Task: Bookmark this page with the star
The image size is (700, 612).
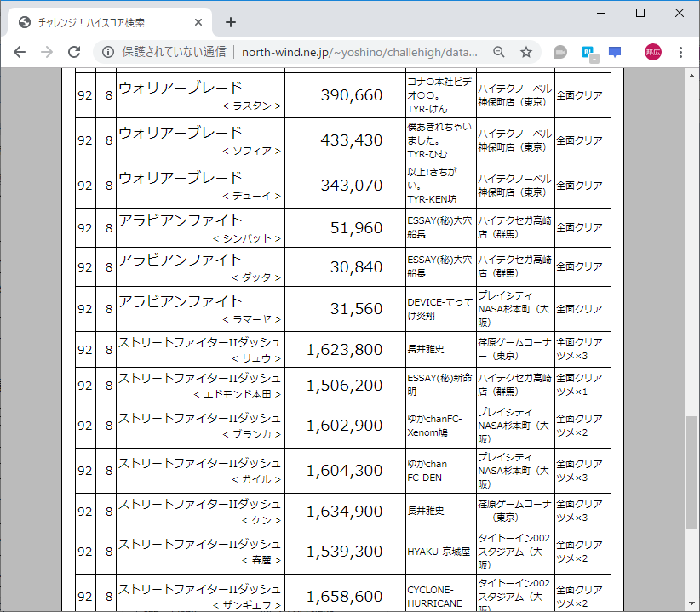Action: click(526, 52)
